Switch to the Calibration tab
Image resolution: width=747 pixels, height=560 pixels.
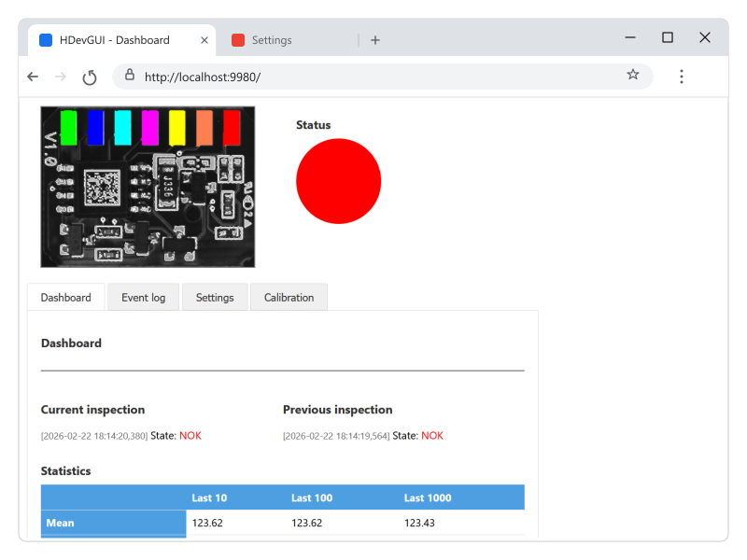tap(289, 297)
